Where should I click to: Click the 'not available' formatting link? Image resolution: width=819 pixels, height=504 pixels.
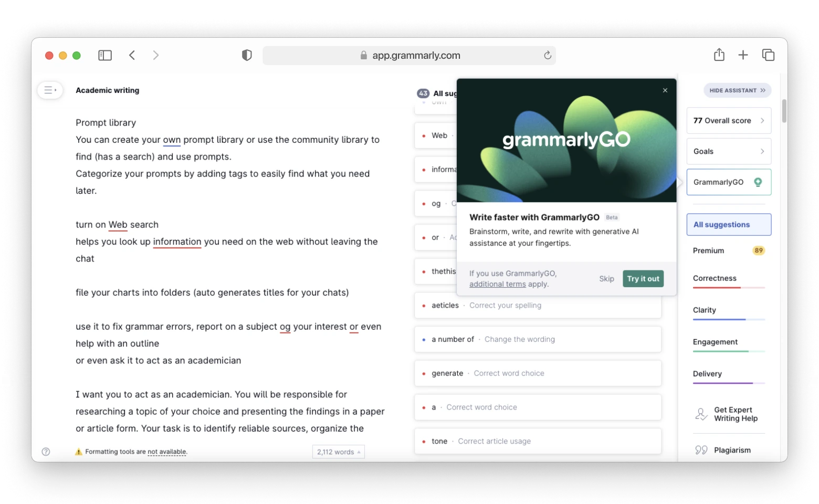(x=167, y=451)
